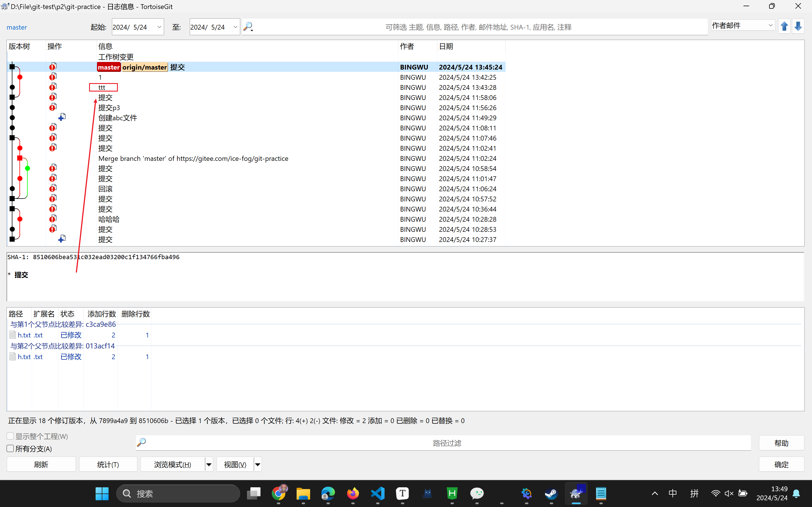This screenshot has height=507, width=812.
Task: Click the master branch link
Action: click(x=17, y=27)
